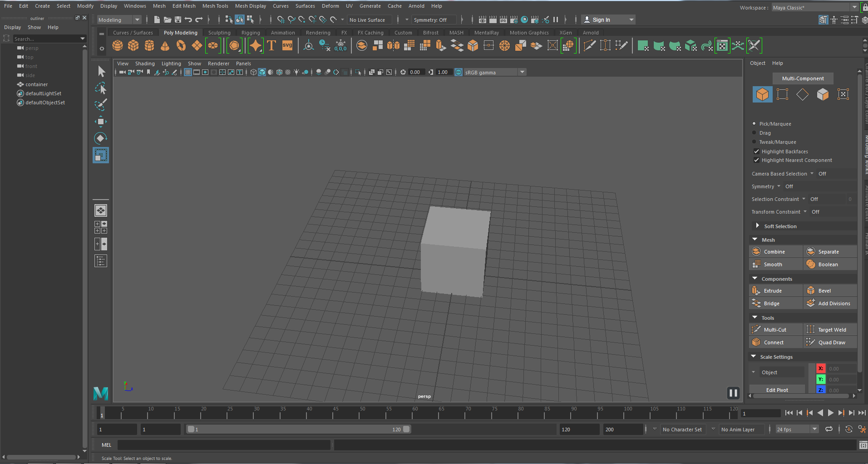Select edge selection diamond icon

coord(803,94)
